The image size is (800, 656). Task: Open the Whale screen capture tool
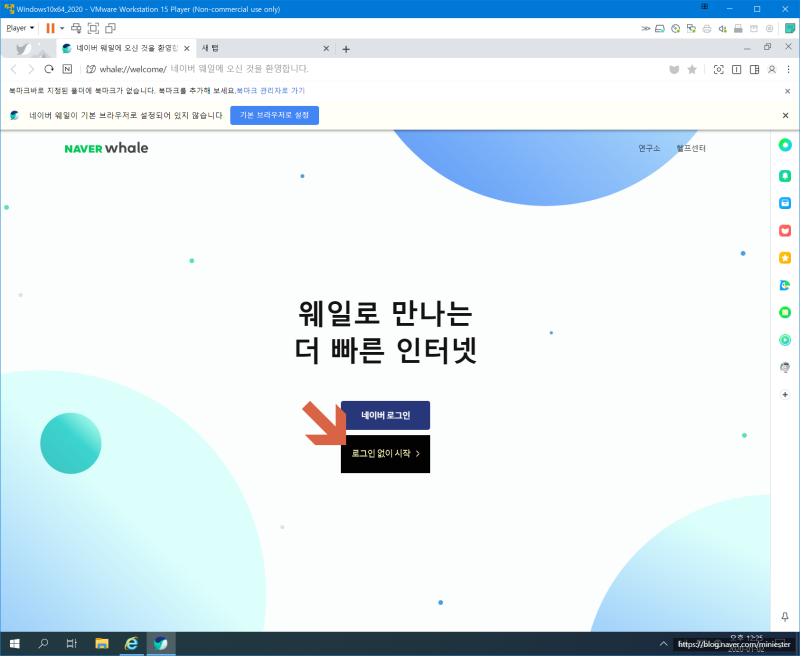pos(718,69)
